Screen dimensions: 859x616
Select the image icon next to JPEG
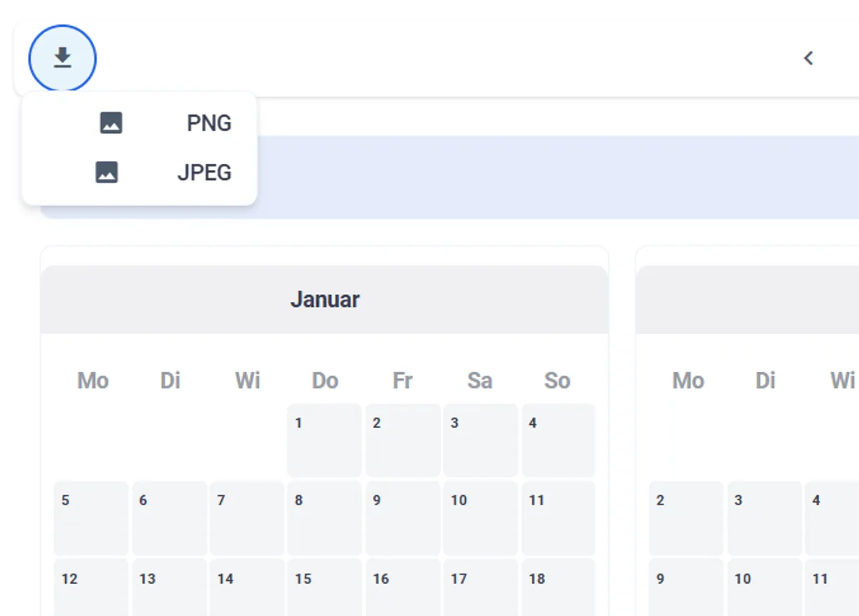(107, 172)
